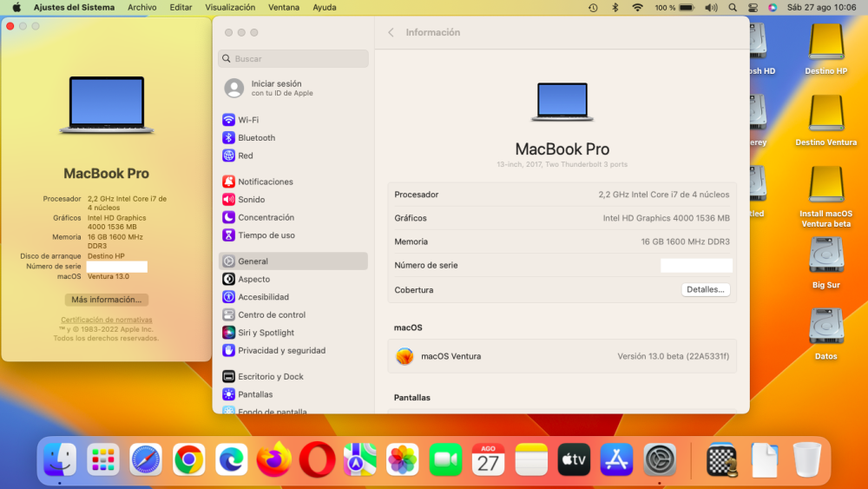Viewport: 868px width, 489px height.
Task: Click battery status in menu bar
Action: pyautogui.click(x=674, y=8)
